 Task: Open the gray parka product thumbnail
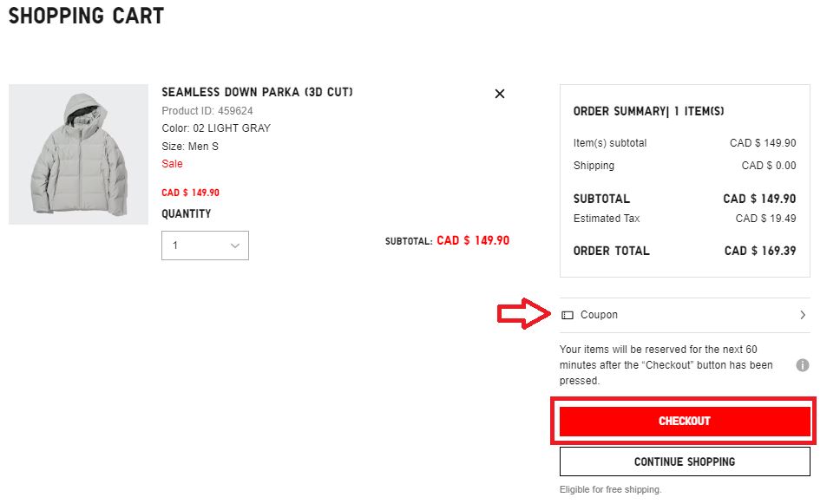[x=78, y=154]
